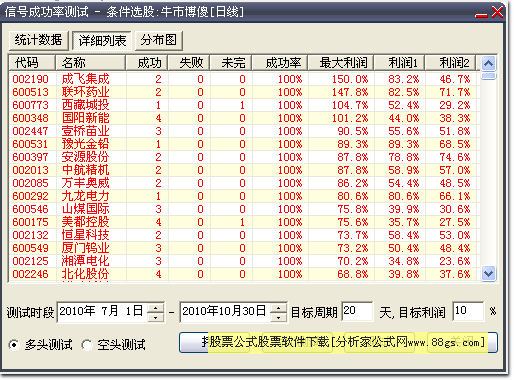The height and width of the screenshot is (380, 514).
Task: Select the 厦门钨业 row
Action: (x=244, y=248)
